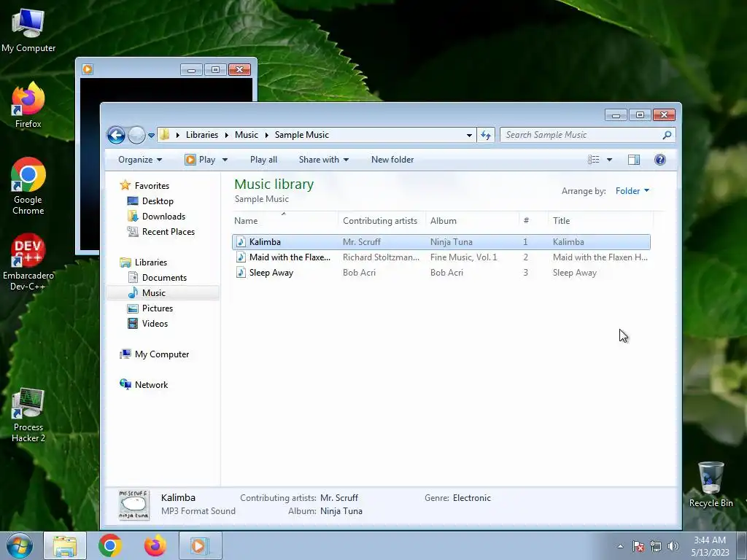Open the Videos library
This screenshot has height=560, width=747.
point(155,323)
